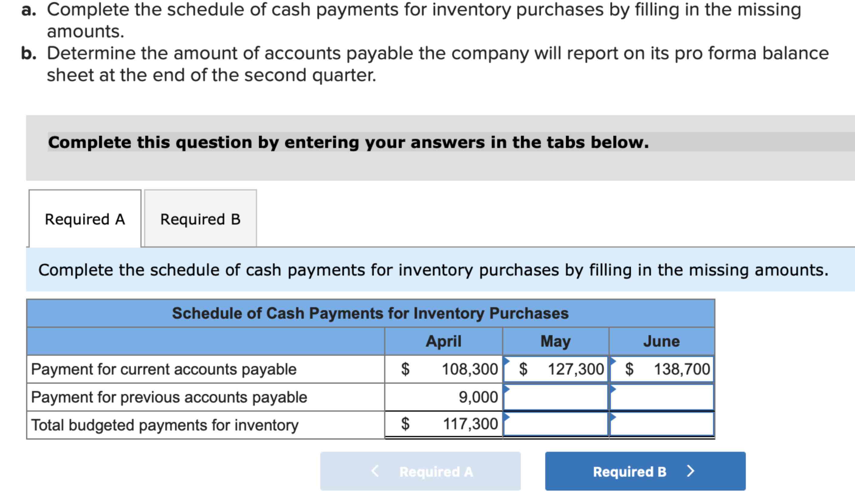Viewport: 855px width, 504px height.
Task: Click the right chevron on Required B button
Action: [690, 472]
